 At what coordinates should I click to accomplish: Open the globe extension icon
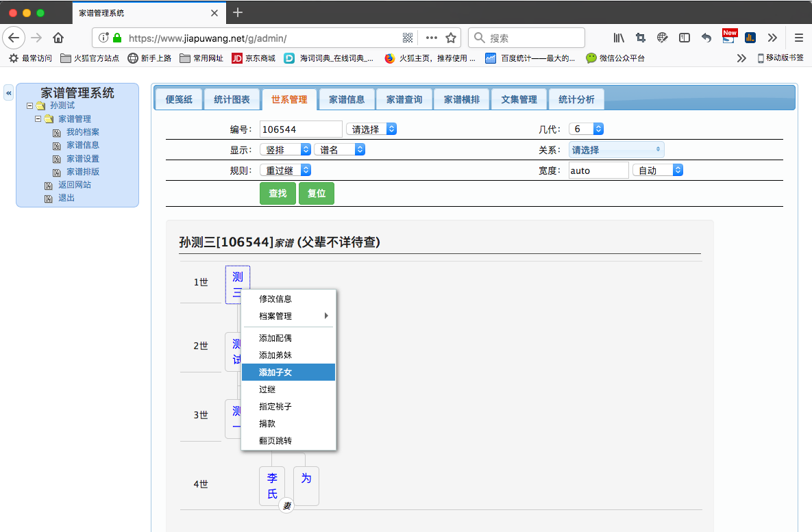[x=663, y=38]
